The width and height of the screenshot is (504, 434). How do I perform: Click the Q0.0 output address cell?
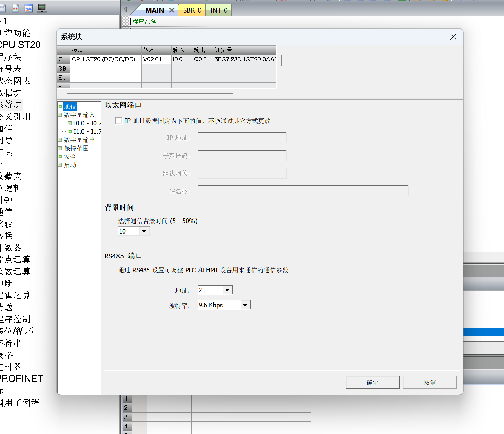(203, 59)
